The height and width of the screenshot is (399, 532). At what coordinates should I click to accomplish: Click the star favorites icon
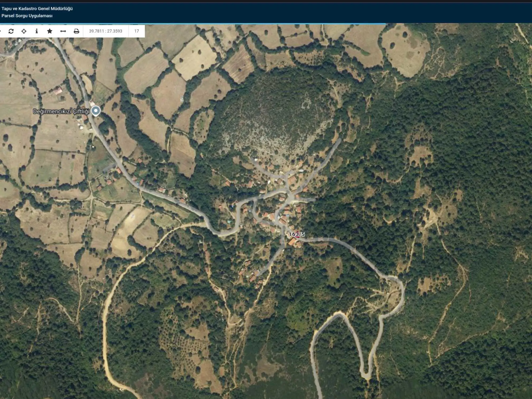pyautogui.click(x=49, y=31)
